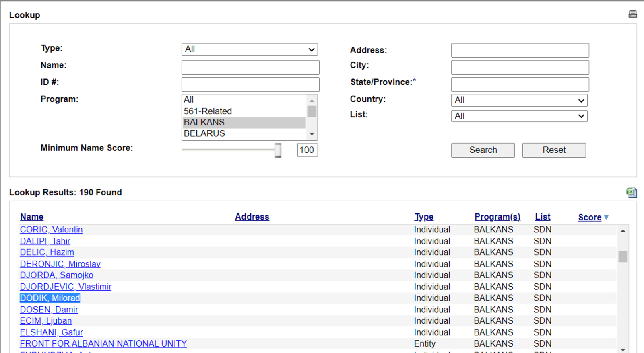Open FRONT FOR ALBANIAN NATIONAL UNITY entry

coord(103,344)
